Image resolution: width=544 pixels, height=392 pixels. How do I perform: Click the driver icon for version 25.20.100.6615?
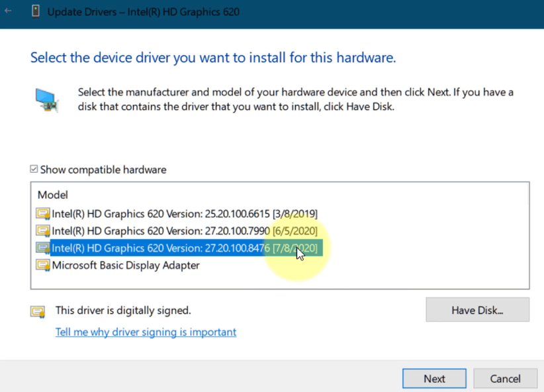point(43,213)
